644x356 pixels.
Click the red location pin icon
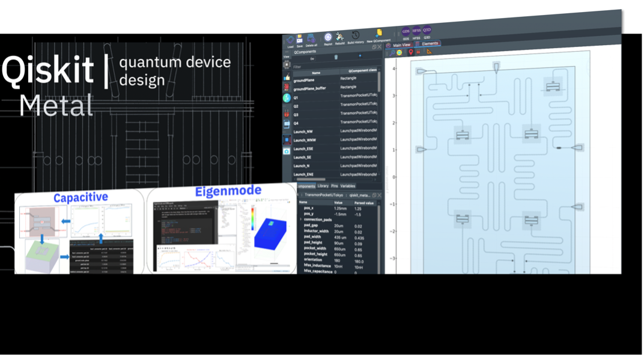pos(411,52)
